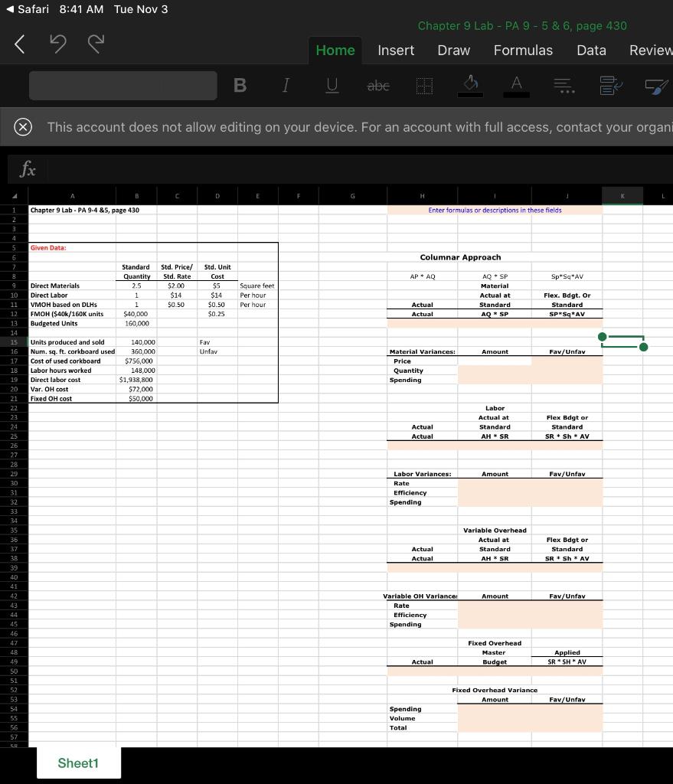This screenshot has height=784, width=673.
Task: Switch to the Sheet1 tab
Action: tap(79, 763)
